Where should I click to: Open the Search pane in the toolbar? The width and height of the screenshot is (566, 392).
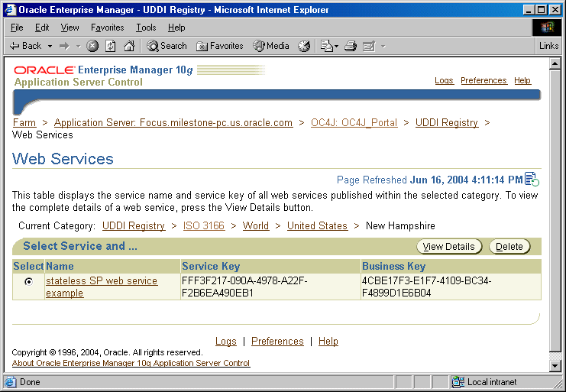click(167, 46)
